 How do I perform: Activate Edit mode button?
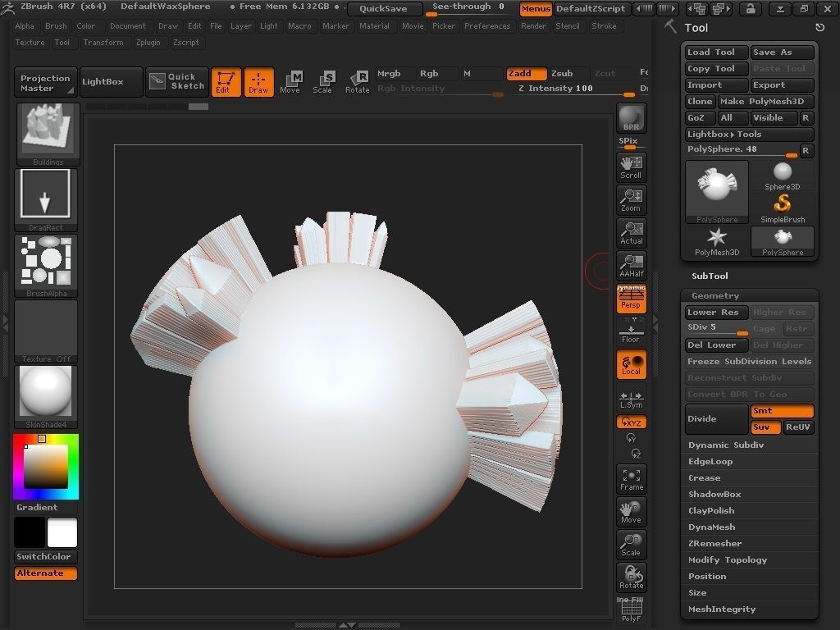click(226, 82)
